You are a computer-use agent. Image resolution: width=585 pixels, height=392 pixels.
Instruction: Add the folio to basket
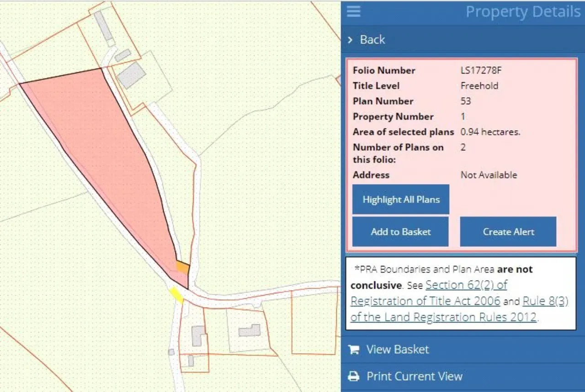click(x=400, y=232)
